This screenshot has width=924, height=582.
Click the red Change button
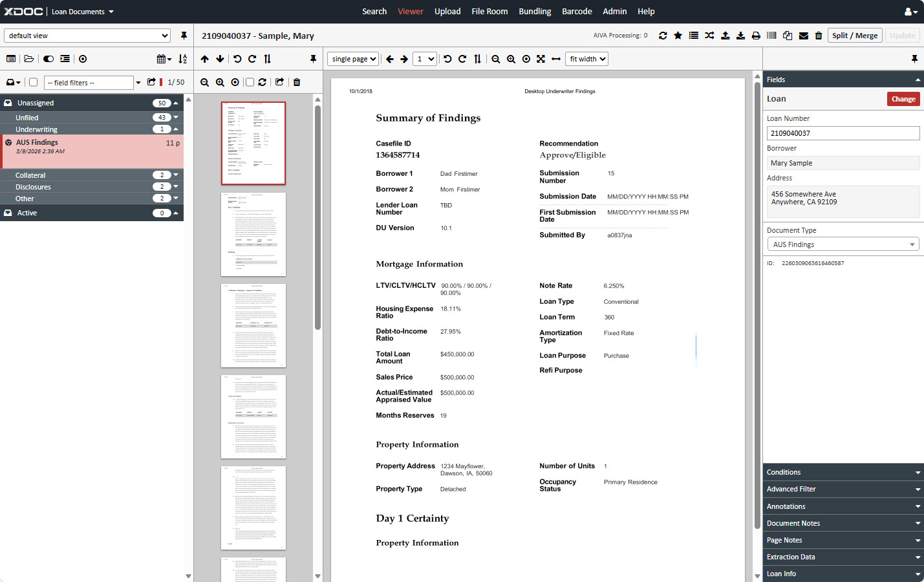click(903, 99)
